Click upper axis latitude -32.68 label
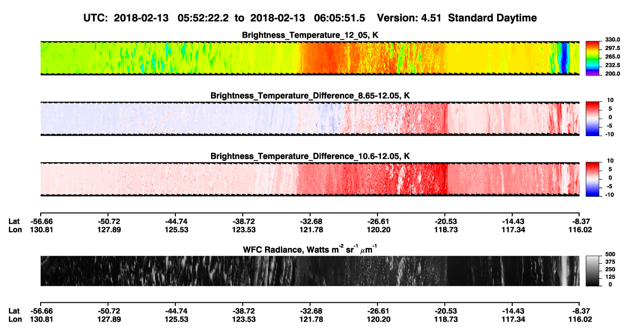Viewport: 644px width, 330px height. click(310, 221)
